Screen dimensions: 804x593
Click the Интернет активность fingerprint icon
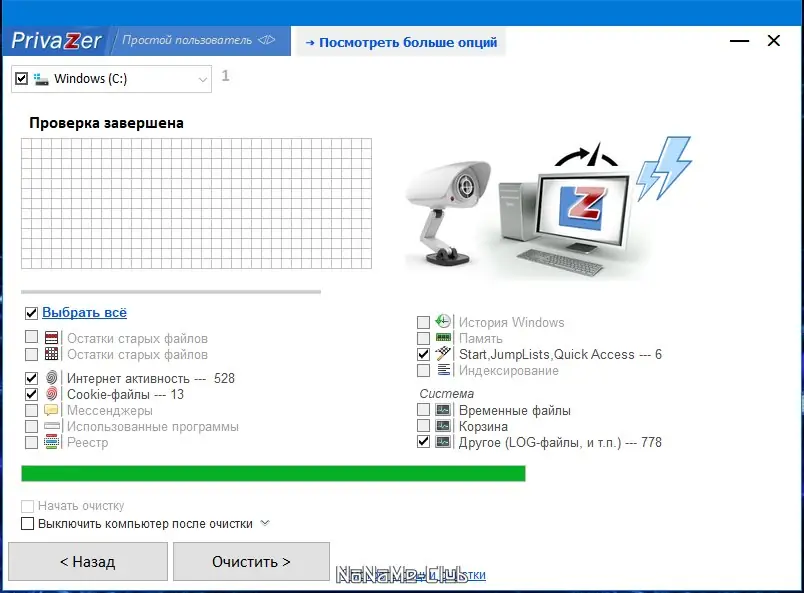click(51, 378)
